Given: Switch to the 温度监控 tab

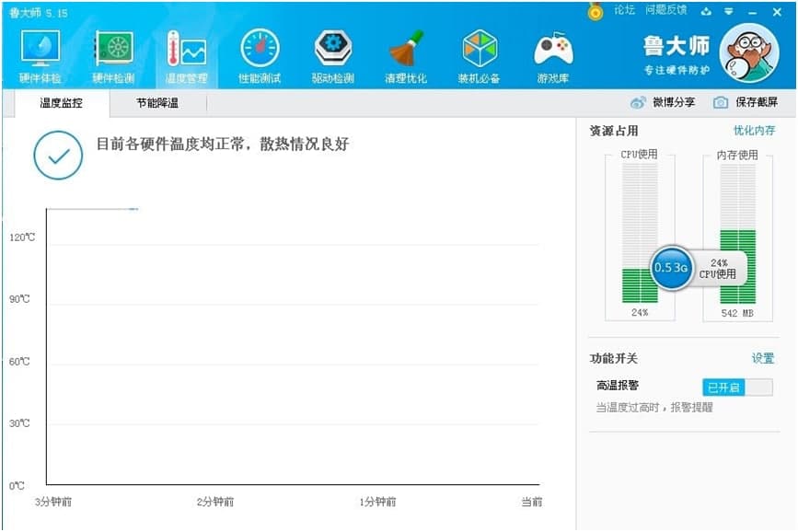Looking at the screenshot, I should point(62,103).
